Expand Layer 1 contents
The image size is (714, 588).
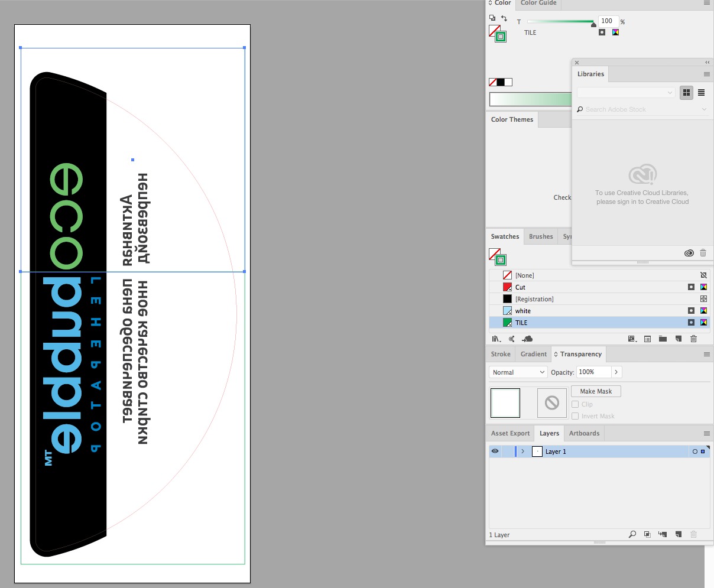[522, 451]
